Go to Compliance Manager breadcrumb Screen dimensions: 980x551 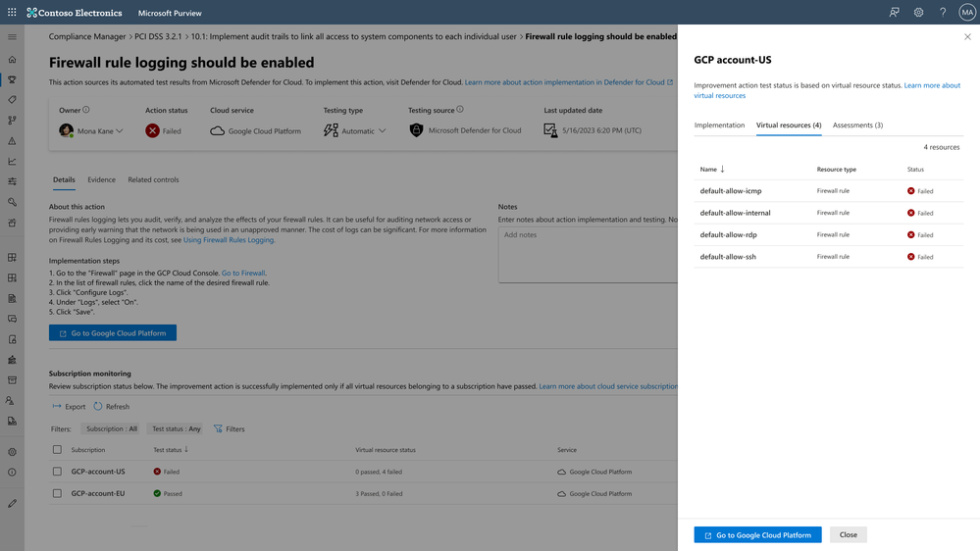87,37
